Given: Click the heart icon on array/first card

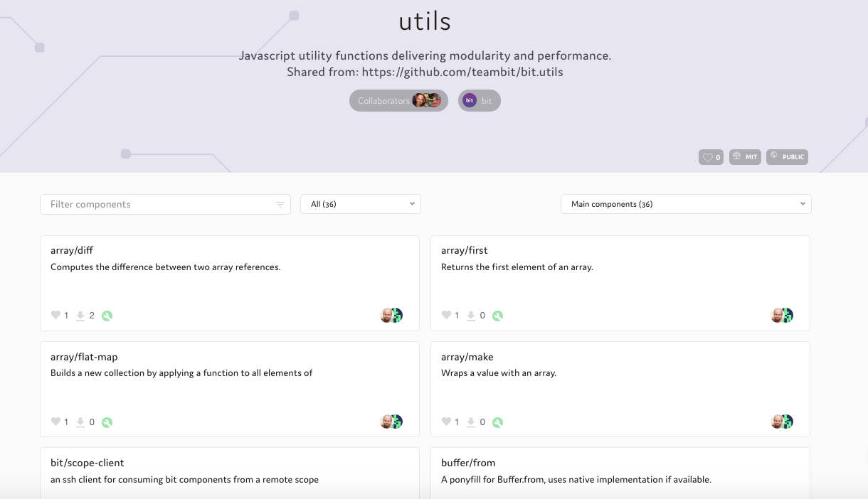Looking at the screenshot, I should pyautogui.click(x=446, y=316).
